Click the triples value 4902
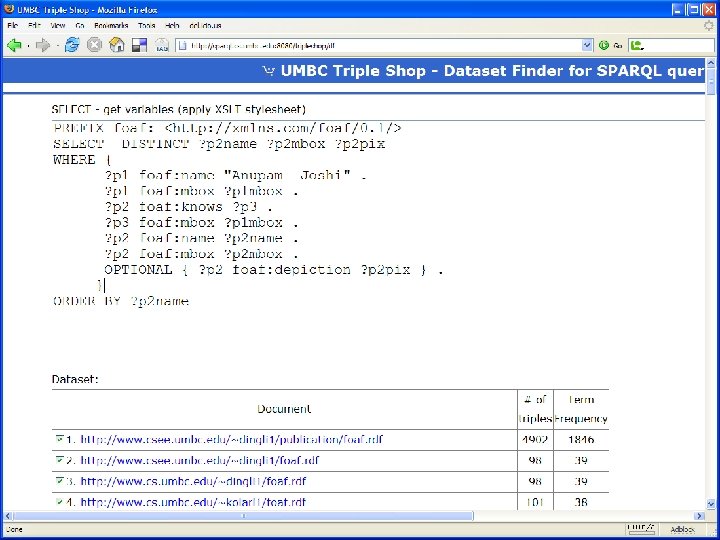720x540 pixels. pos(535,439)
